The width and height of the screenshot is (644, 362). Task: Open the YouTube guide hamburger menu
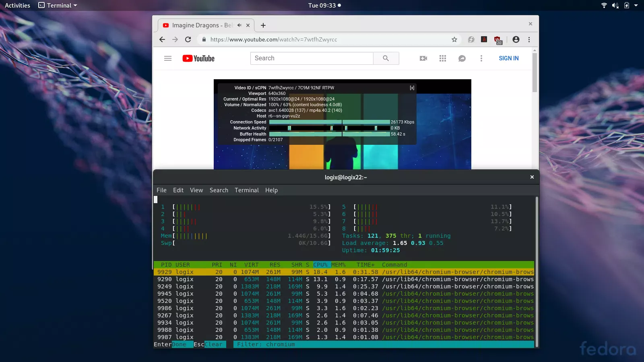(167, 58)
